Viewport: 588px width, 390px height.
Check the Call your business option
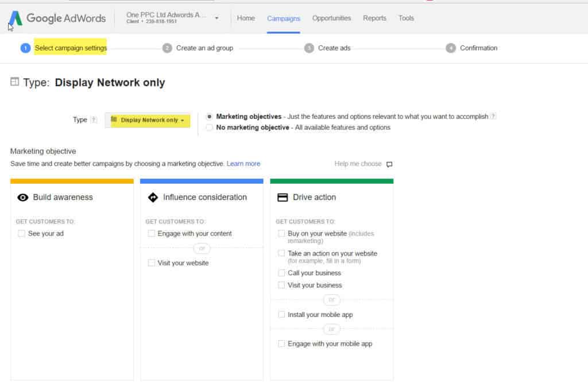pyautogui.click(x=281, y=273)
